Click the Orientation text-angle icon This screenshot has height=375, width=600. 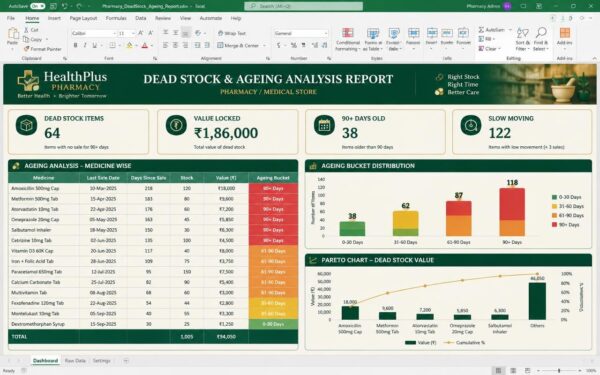click(198, 33)
